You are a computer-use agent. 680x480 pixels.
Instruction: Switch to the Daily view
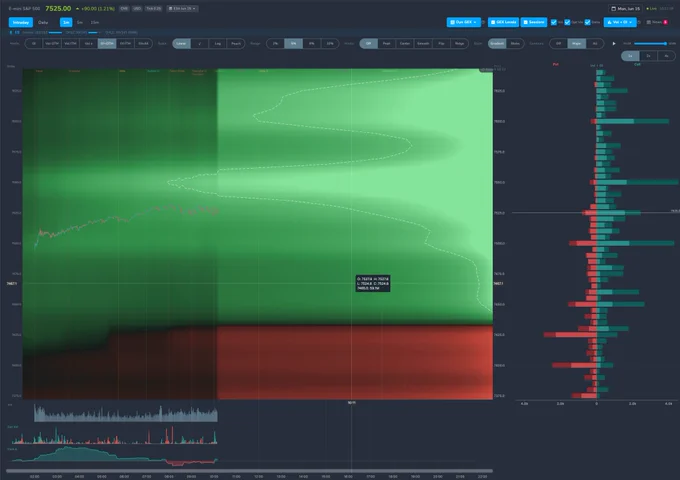(43, 22)
